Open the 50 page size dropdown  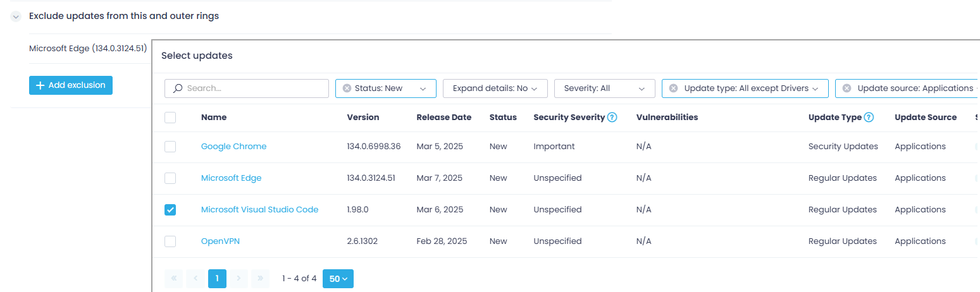pyautogui.click(x=338, y=279)
